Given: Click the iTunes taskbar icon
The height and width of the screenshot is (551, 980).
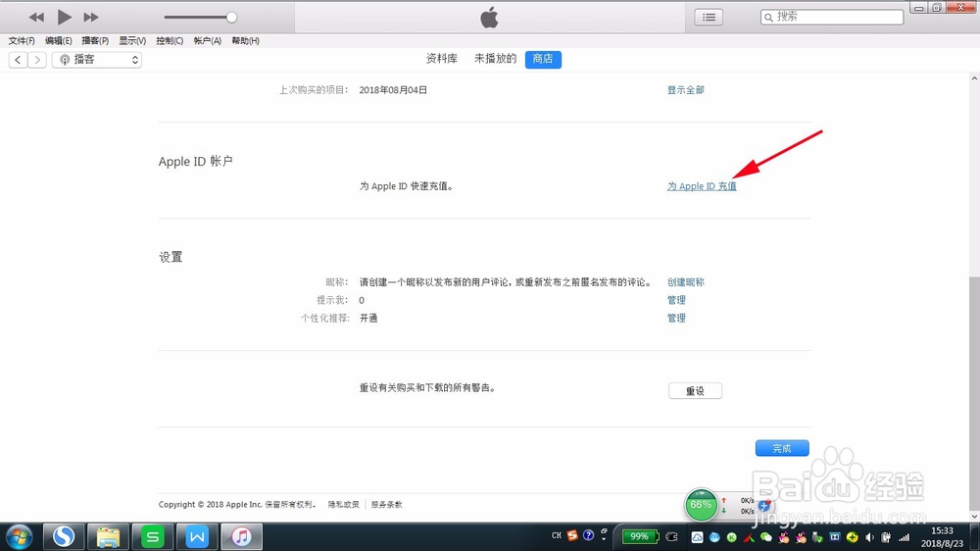Looking at the screenshot, I should pos(241,536).
